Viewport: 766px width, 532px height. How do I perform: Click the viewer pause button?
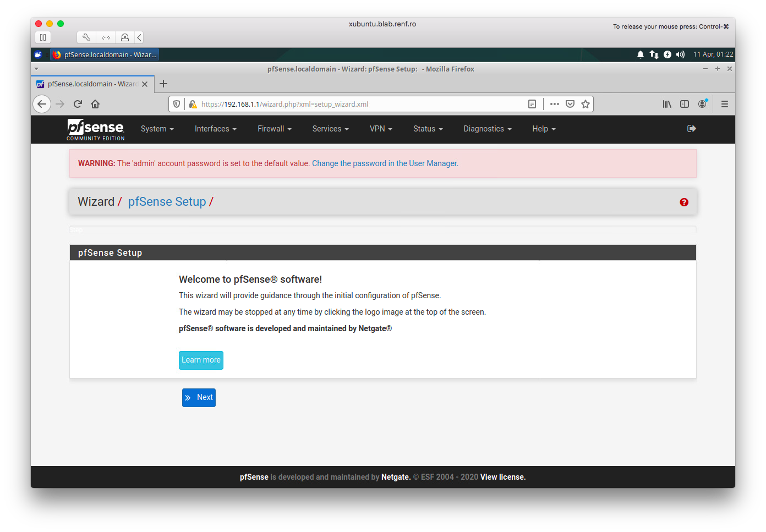pyautogui.click(x=43, y=37)
